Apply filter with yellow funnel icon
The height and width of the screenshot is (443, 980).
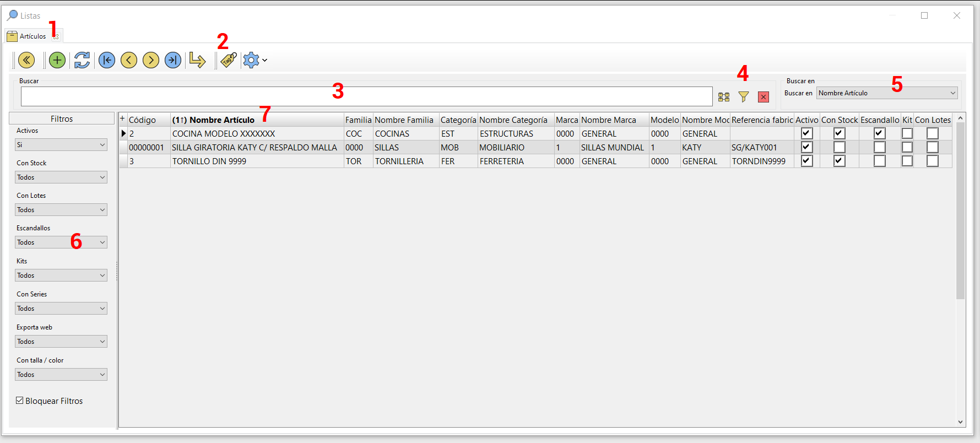744,97
